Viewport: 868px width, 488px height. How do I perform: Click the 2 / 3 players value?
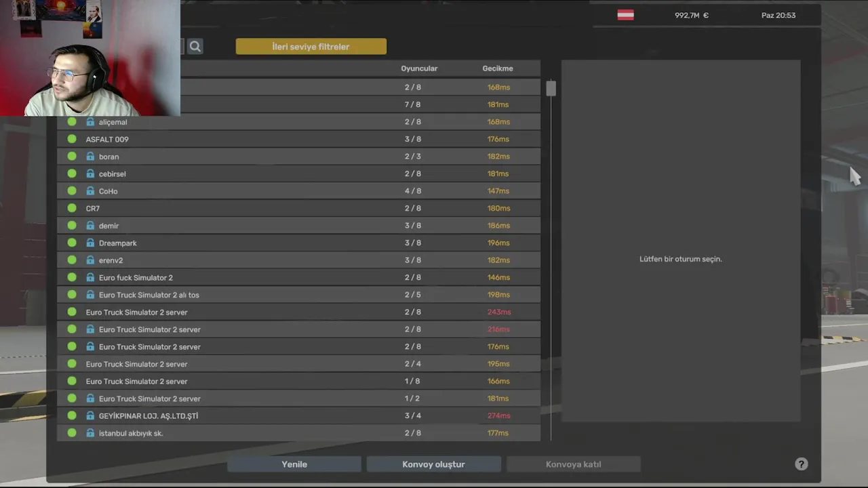point(413,157)
